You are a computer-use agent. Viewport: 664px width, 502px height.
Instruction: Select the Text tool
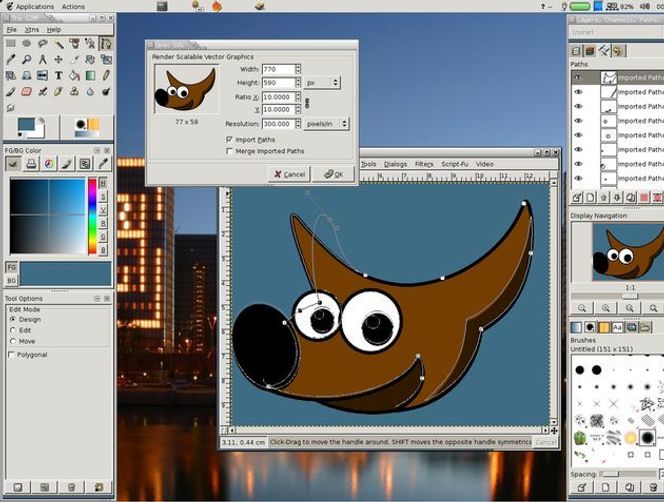pyautogui.click(x=58, y=75)
